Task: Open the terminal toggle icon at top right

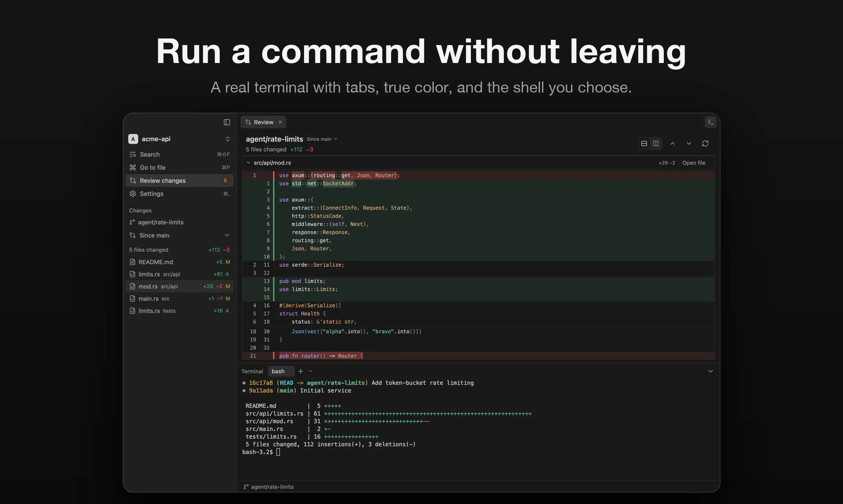Action: point(710,122)
